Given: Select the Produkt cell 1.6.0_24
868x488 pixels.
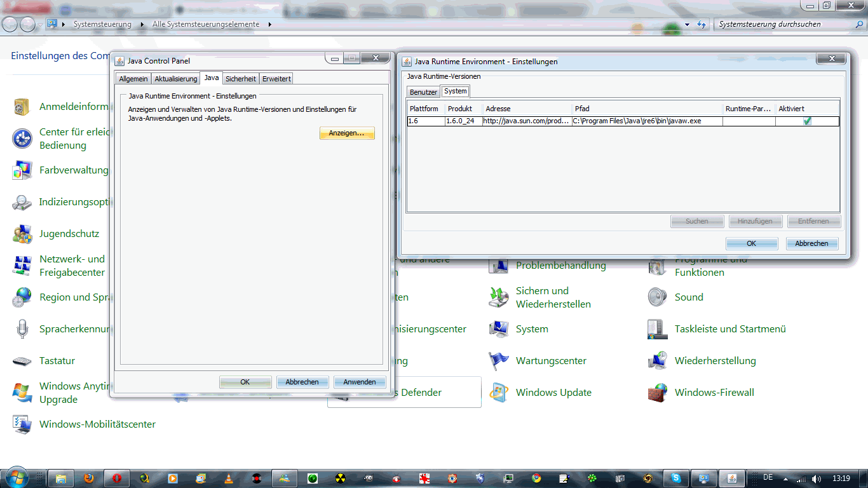Looking at the screenshot, I should click(x=463, y=121).
